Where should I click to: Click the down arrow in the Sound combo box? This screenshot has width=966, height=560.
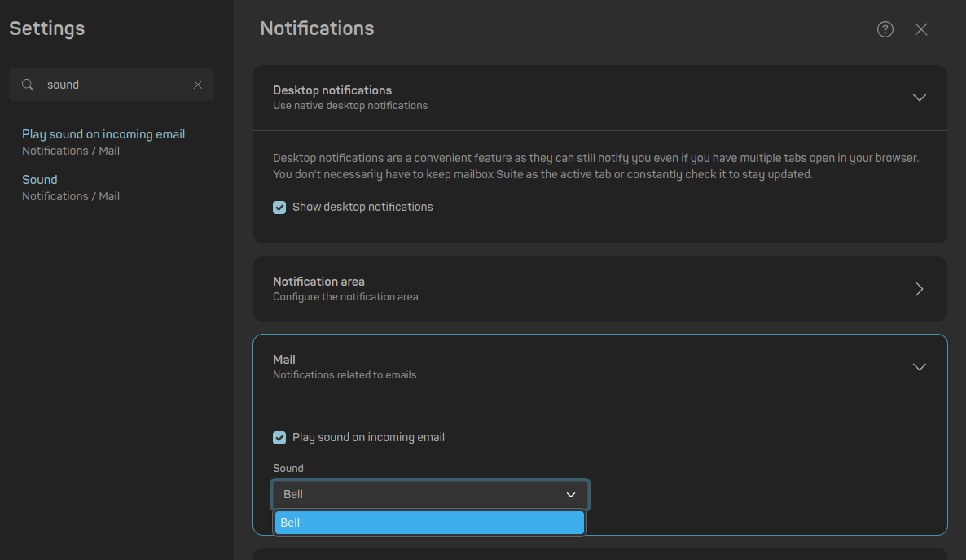(x=570, y=495)
